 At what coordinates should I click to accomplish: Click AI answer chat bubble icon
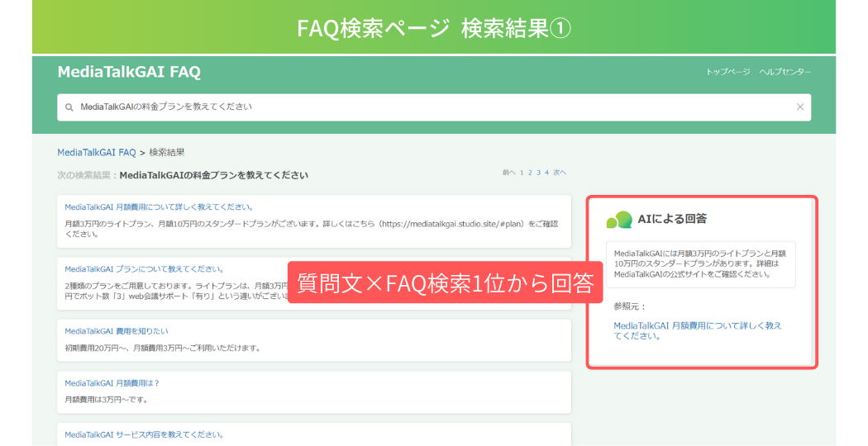click(619, 220)
